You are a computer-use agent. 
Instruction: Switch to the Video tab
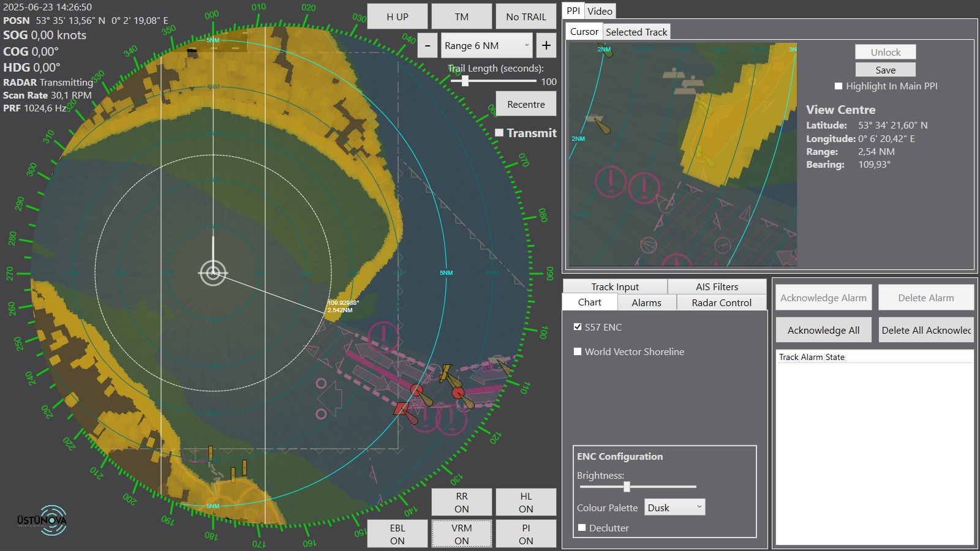coord(600,11)
